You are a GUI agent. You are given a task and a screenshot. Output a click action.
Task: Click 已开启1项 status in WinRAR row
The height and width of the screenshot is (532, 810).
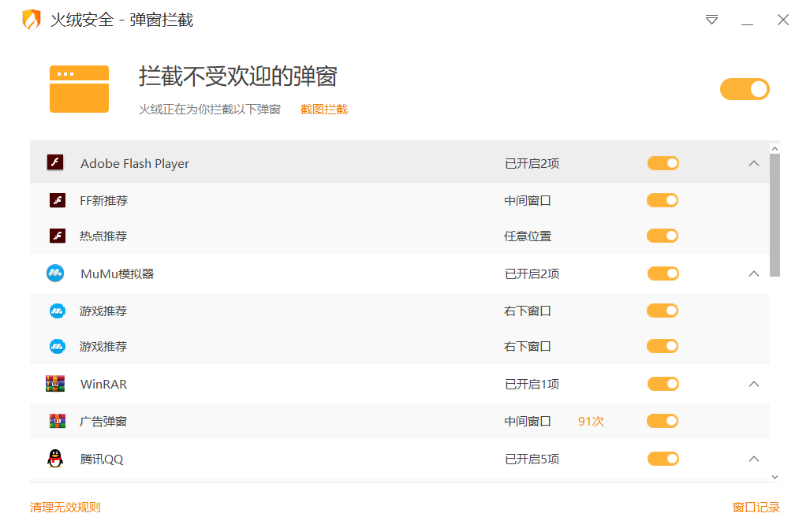[532, 385]
